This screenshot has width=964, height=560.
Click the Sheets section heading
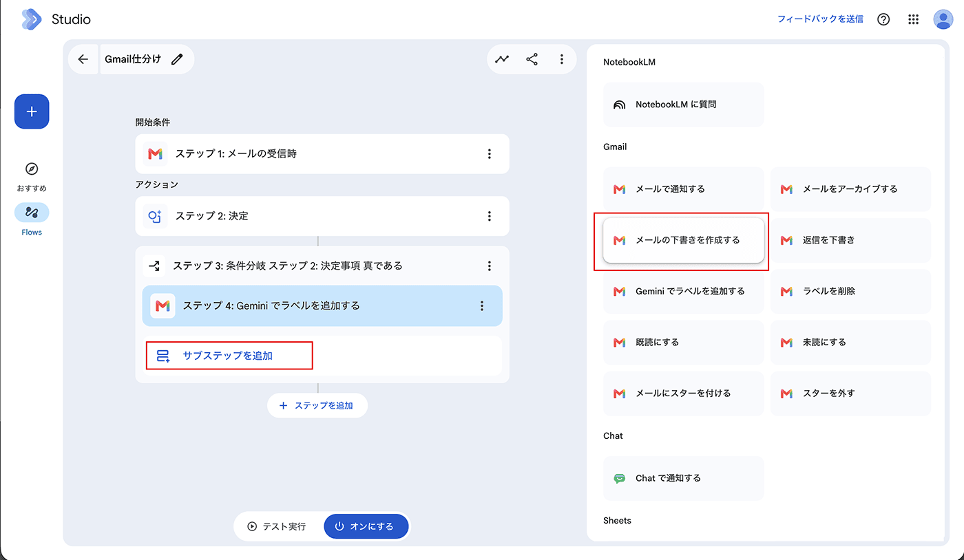[617, 521]
